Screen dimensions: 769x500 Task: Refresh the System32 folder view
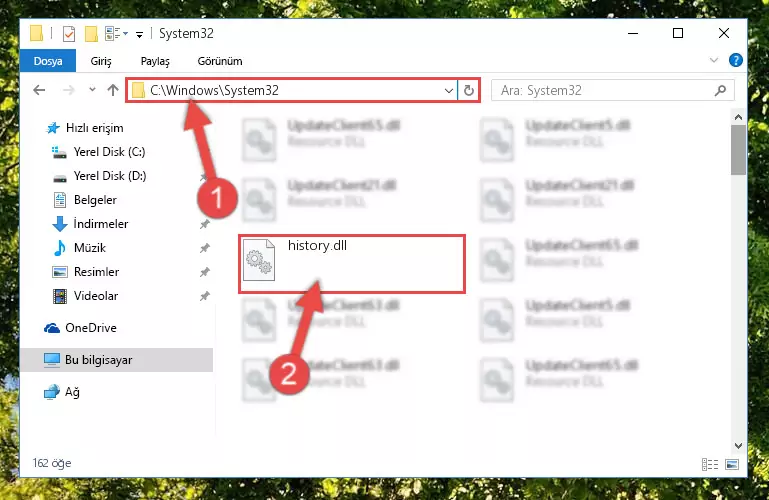tap(469, 91)
